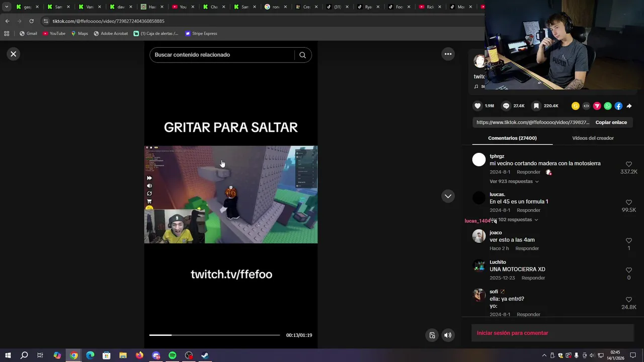
Task: Open the Gmail bookmark
Action: coord(28,34)
